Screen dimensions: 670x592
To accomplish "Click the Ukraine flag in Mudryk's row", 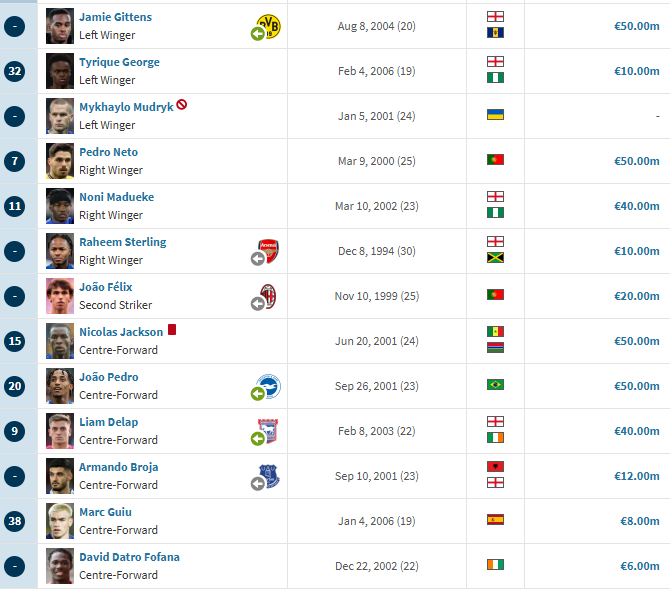I will [x=495, y=115].
